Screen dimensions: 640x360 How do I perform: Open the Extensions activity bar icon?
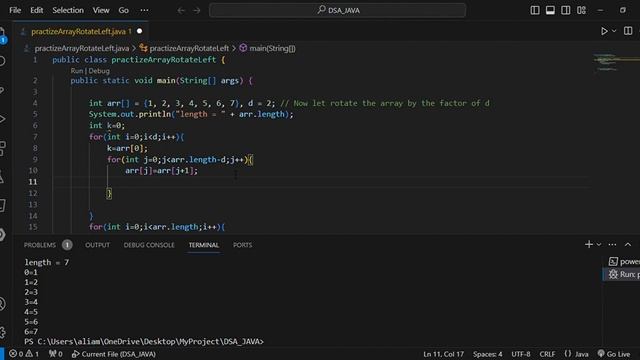tap(2, 148)
